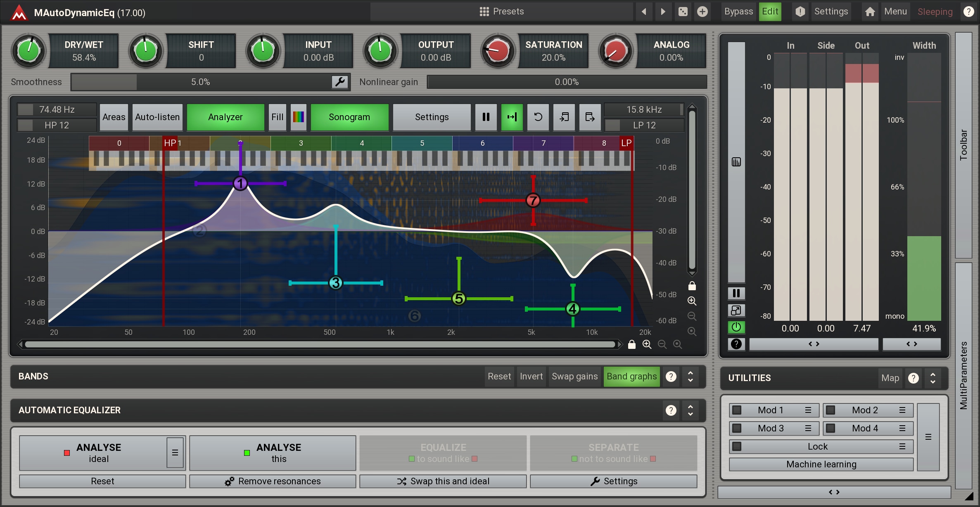Click the Nonlinear gain slider

[566, 82]
